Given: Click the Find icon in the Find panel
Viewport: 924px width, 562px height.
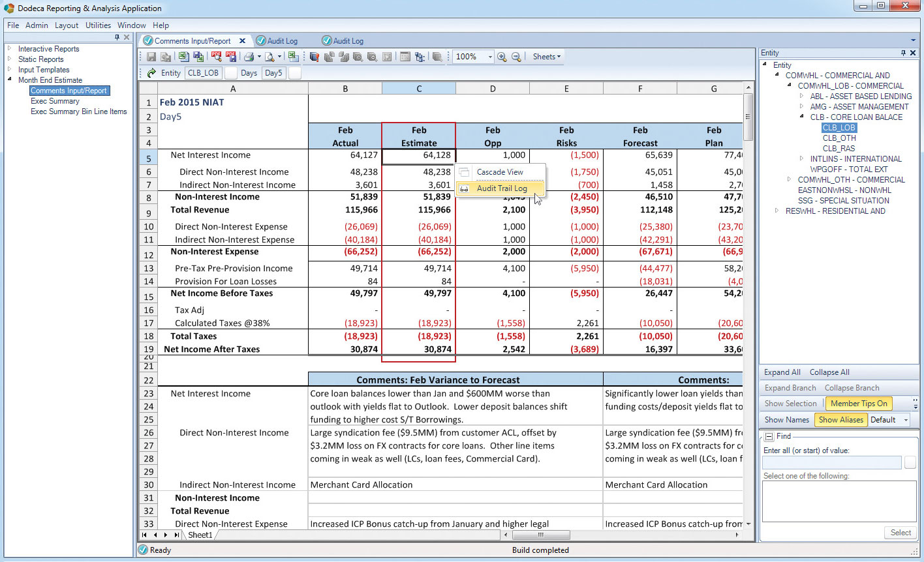Looking at the screenshot, I should pos(769,436).
